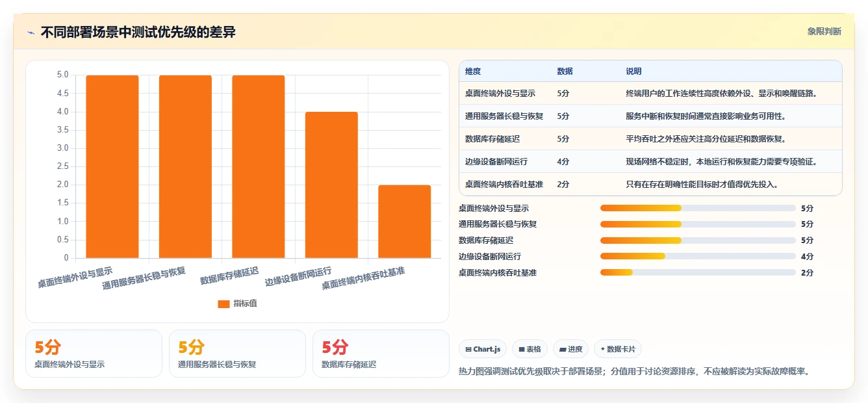This screenshot has height=403, width=868.
Task: Click the 进度 tag
Action: [571, 349]
